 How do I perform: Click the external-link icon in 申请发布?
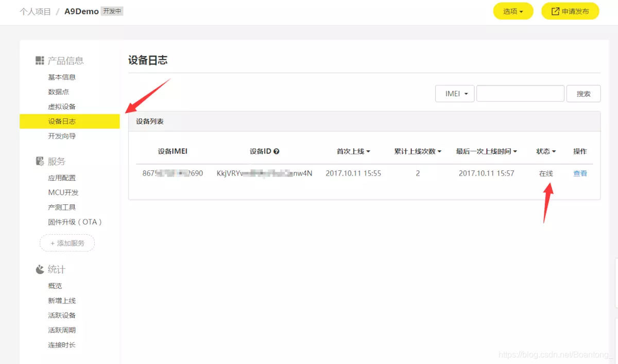556,11
